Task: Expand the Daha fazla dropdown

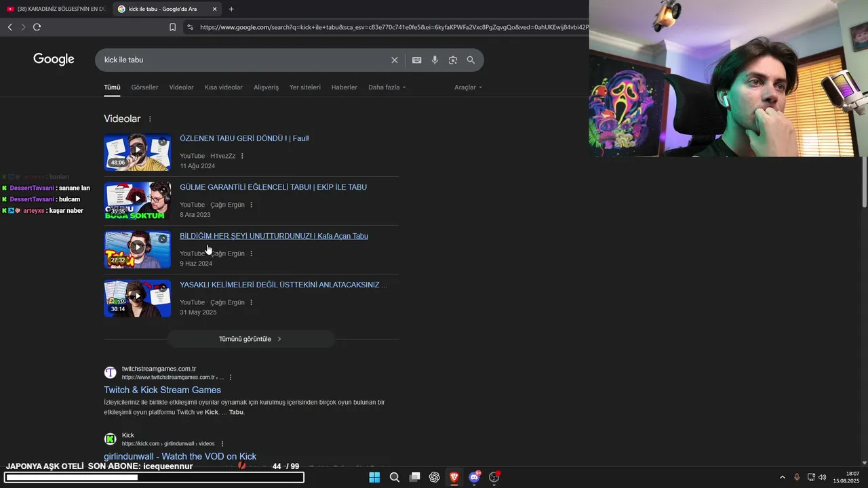Action: (387, 87)
